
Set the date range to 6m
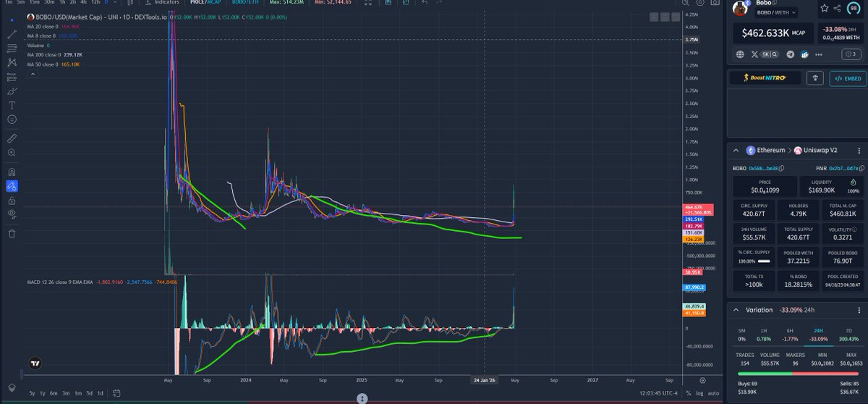pos(54,392)
